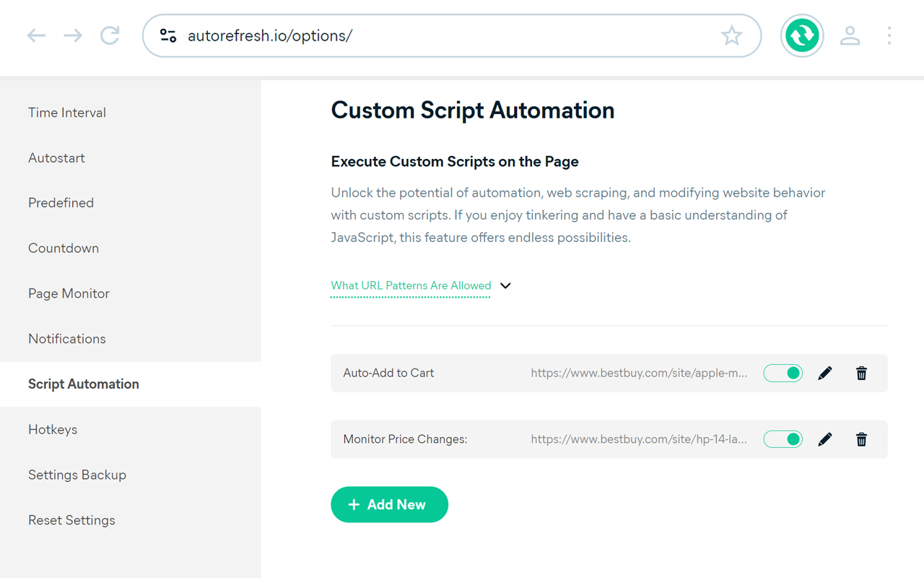Go to the Hotkeys section
The width and height of the screenshot is (924, 578).
tap(53, 429)
